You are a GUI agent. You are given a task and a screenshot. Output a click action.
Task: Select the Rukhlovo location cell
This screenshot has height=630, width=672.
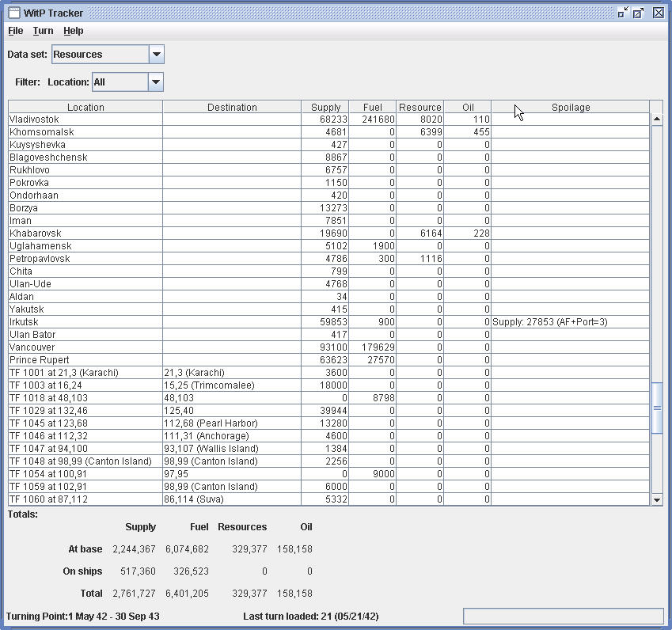(x=85, y=170)
